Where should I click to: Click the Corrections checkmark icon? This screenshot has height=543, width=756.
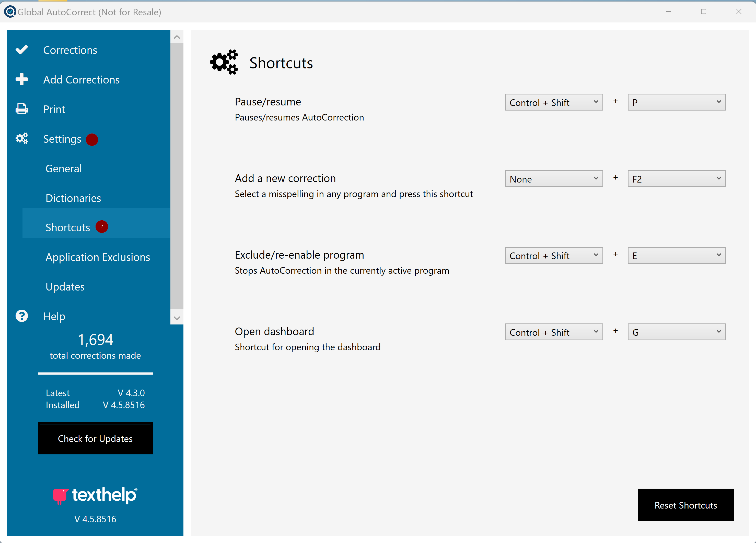[22, 50]
